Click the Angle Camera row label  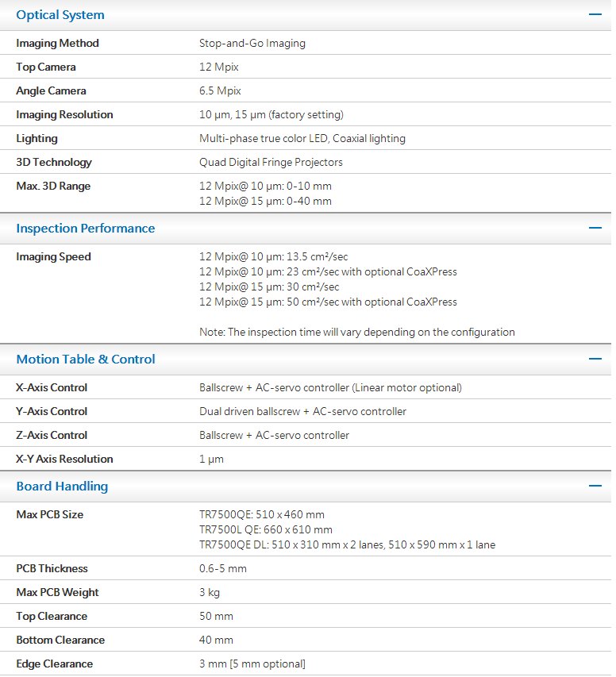click(x=51, y=91)
